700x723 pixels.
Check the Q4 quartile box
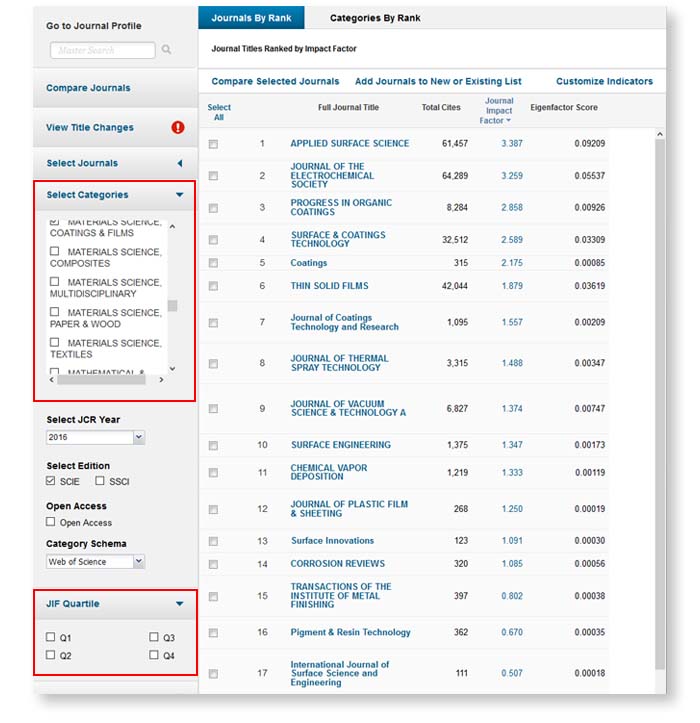154,655
